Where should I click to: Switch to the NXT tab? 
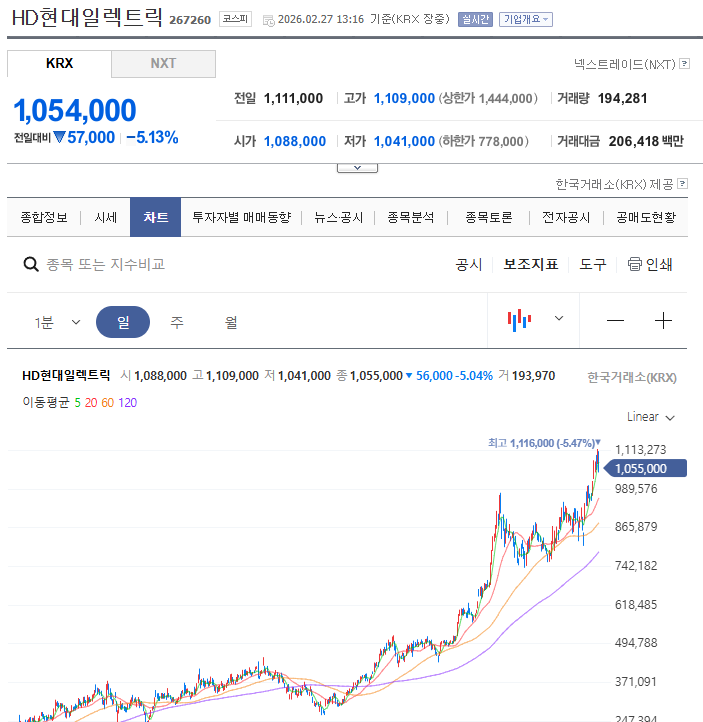163,64
